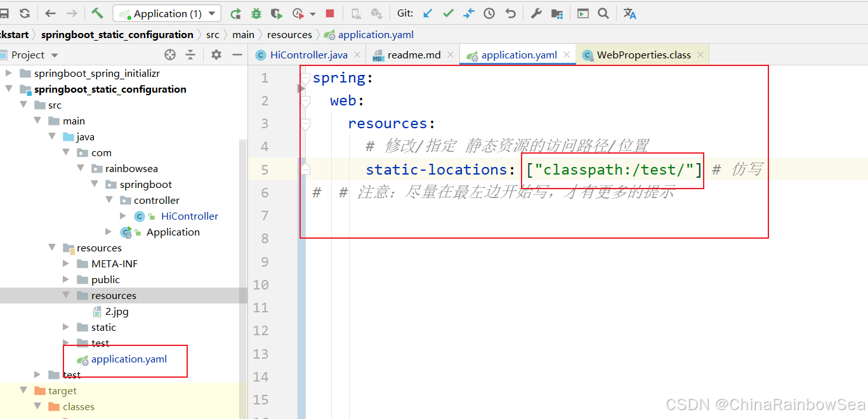
Task: Click the Build project hammer icon
Action: [x=97, y=13]
